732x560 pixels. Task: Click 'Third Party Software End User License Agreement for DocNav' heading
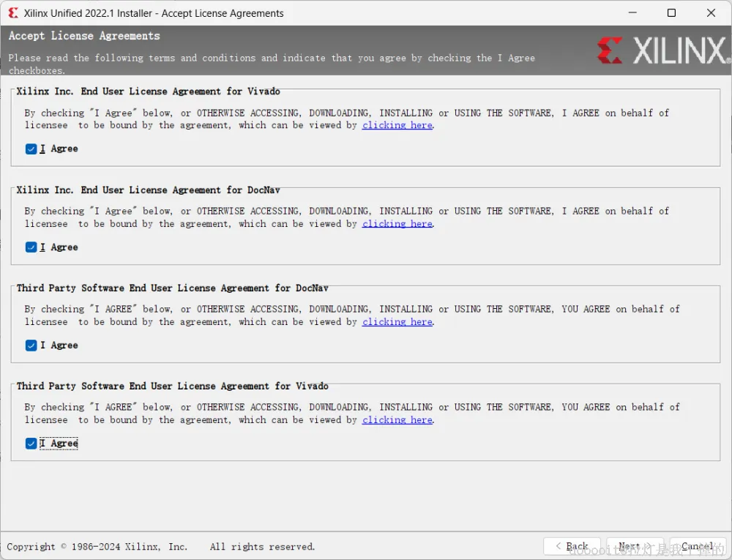click(x=172, y=288)
